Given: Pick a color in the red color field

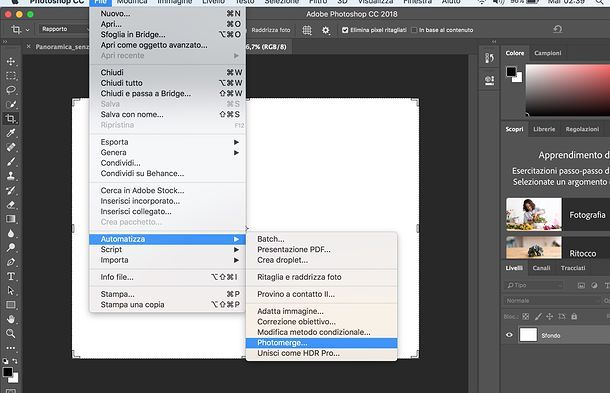Looking at the screenshot, I should coord(568,90).
